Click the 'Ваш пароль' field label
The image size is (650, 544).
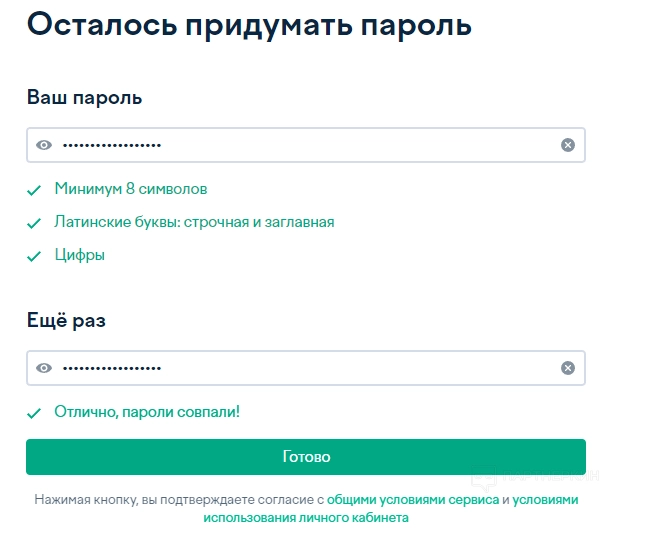pos(84,98)
